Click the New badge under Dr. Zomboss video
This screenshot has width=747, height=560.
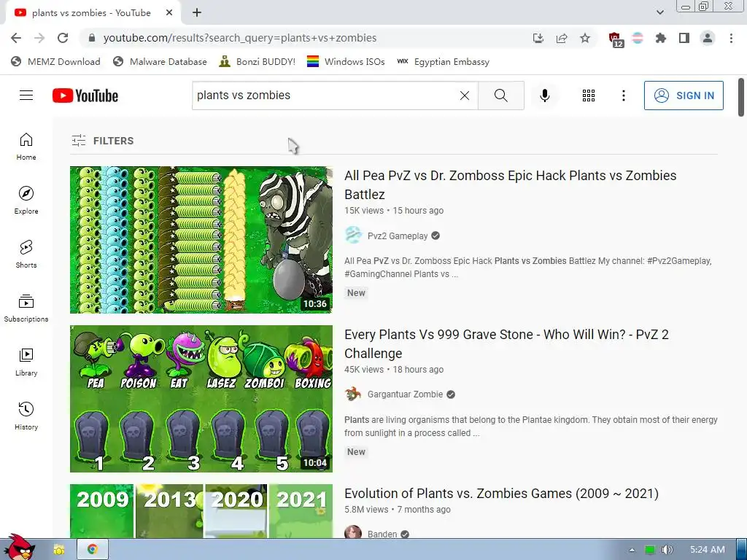click(x=356, y=293)
